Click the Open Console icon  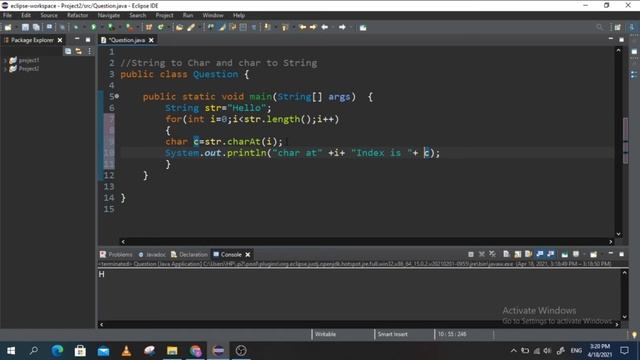click(x=593, y=254)
